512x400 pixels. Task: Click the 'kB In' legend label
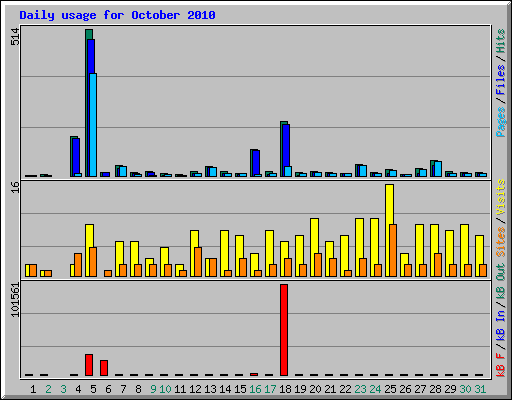(x=501, y=325)
